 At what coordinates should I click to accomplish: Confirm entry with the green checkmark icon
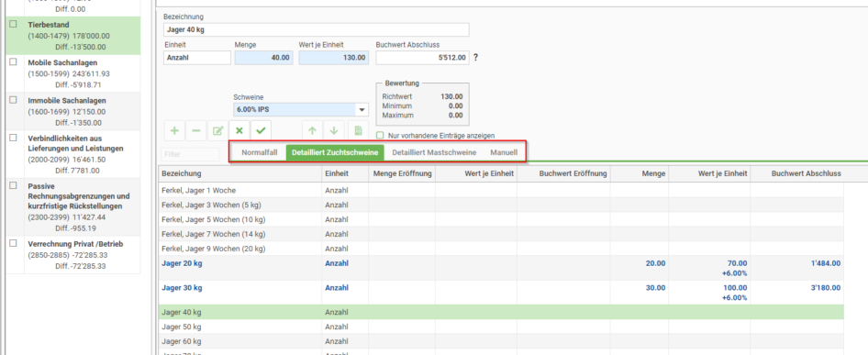point(261,130)
